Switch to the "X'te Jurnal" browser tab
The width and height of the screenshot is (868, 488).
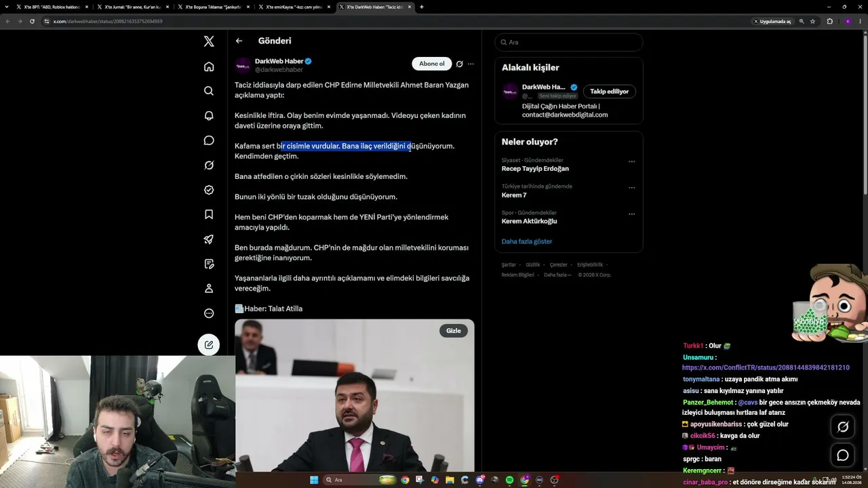[x=134, y=7]
